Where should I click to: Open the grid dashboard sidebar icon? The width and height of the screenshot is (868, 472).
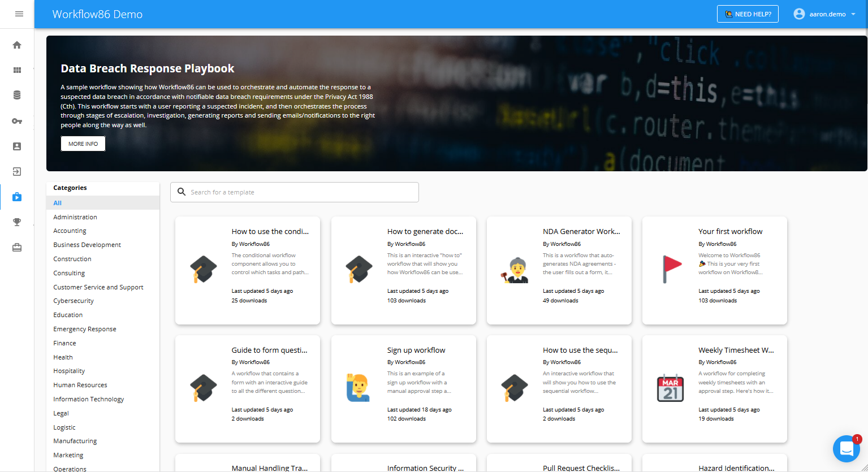click(17, 70)
